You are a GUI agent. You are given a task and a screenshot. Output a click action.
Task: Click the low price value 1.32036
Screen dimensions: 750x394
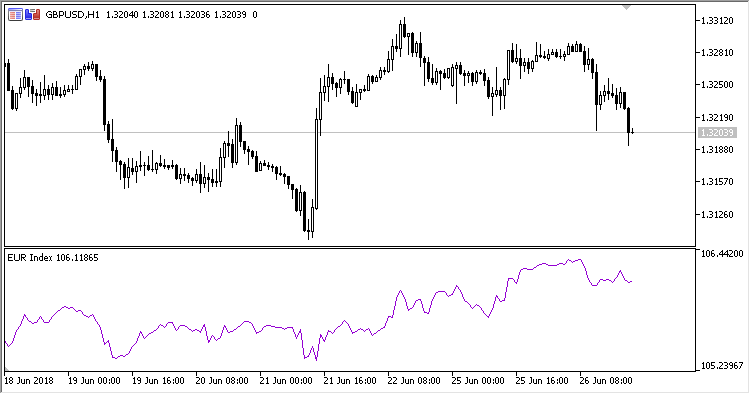pos(194,15)
